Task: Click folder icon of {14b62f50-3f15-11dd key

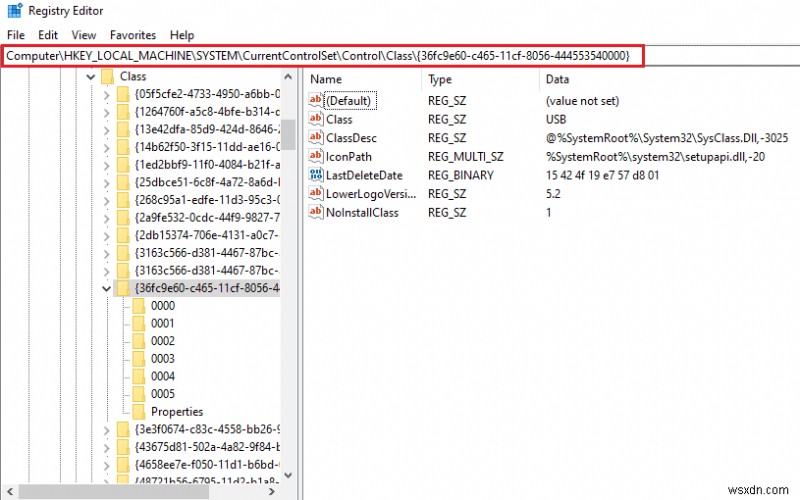Action: coord(123,147)
